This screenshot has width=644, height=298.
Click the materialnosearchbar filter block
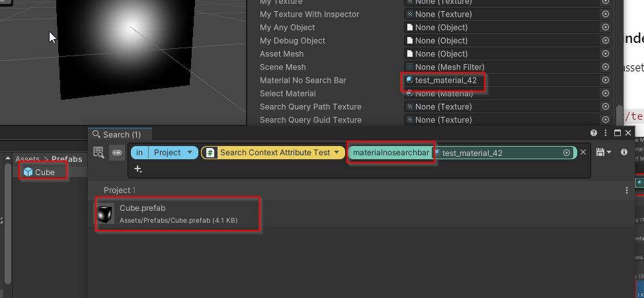coord(390,153)
